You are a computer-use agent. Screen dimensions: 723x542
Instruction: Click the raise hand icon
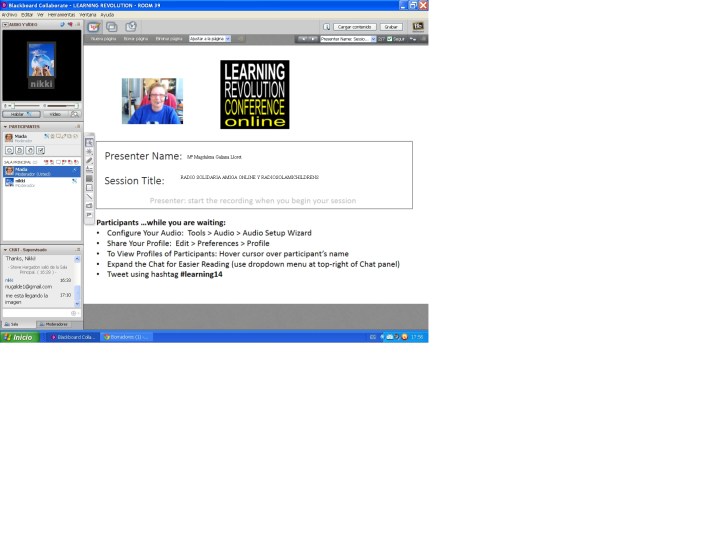tap(30, 150)
